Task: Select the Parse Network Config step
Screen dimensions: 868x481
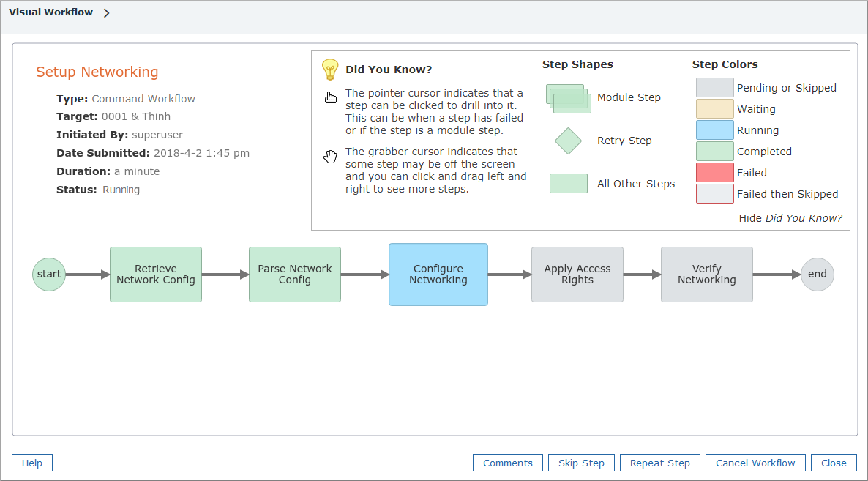Action: (294, 275)
